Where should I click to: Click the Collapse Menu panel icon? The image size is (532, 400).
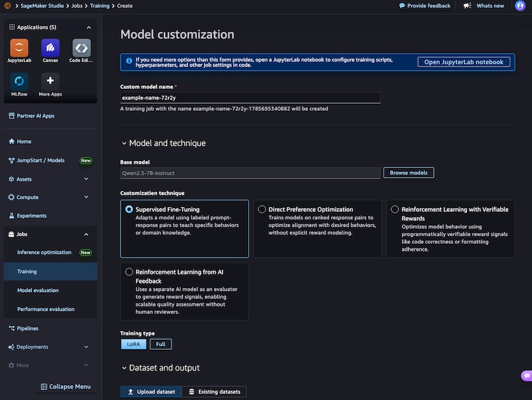(44, 387)
